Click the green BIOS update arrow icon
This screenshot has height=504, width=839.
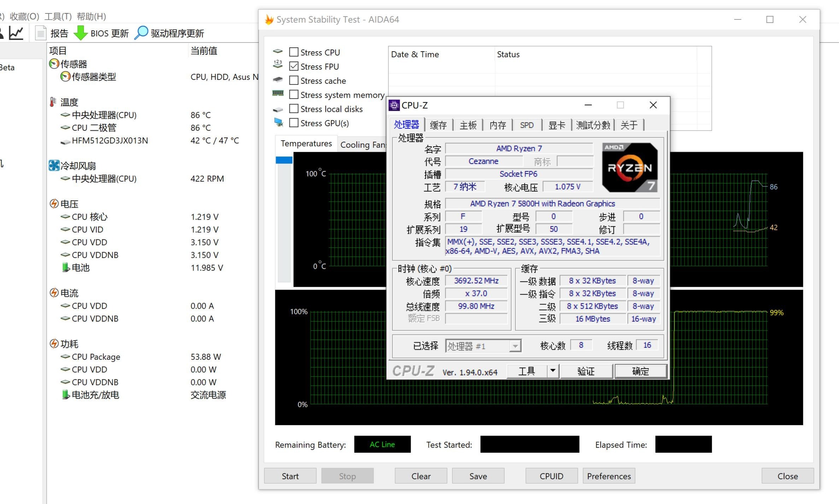point(81,33)
